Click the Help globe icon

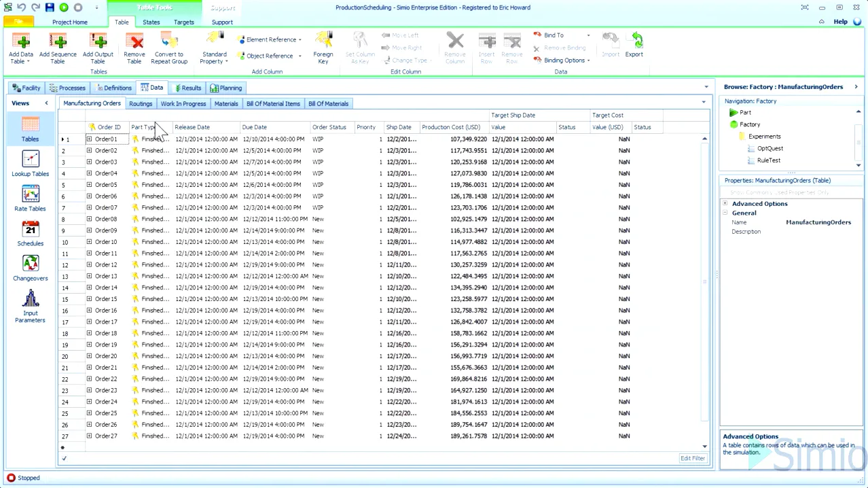pyautogui.click(x=856, y=22)
